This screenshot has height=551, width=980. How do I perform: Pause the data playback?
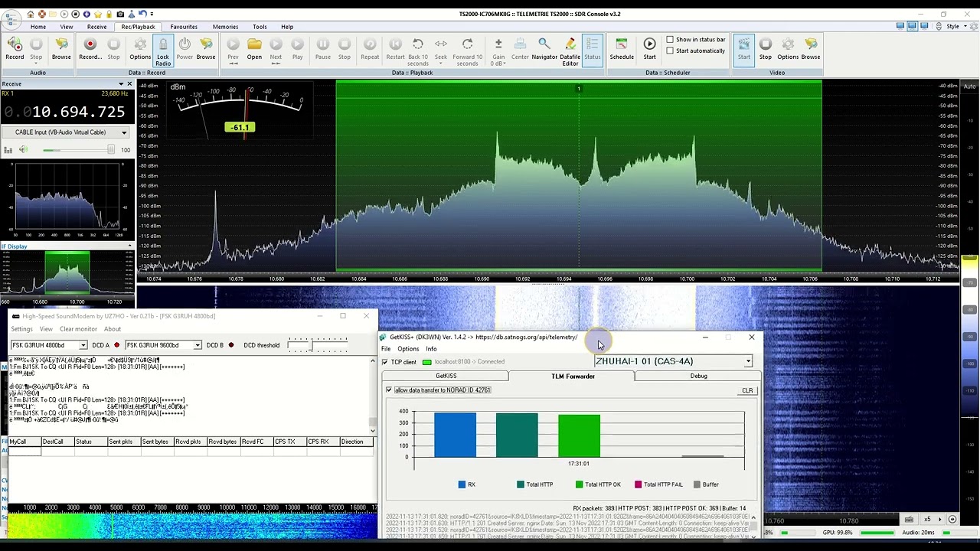pyautogui.click(x=323, y=49)
